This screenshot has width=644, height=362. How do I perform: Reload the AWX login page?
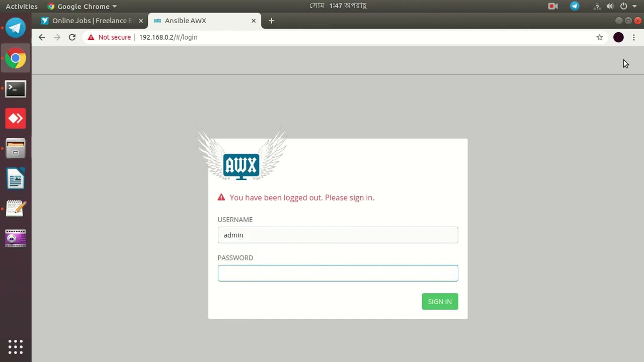(x=72, y=37)
